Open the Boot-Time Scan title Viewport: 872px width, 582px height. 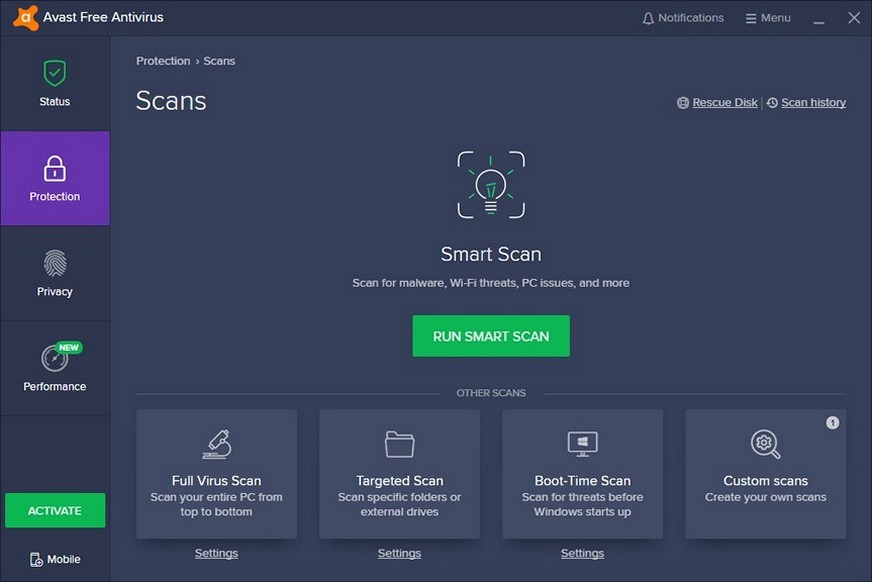(582, 481)
